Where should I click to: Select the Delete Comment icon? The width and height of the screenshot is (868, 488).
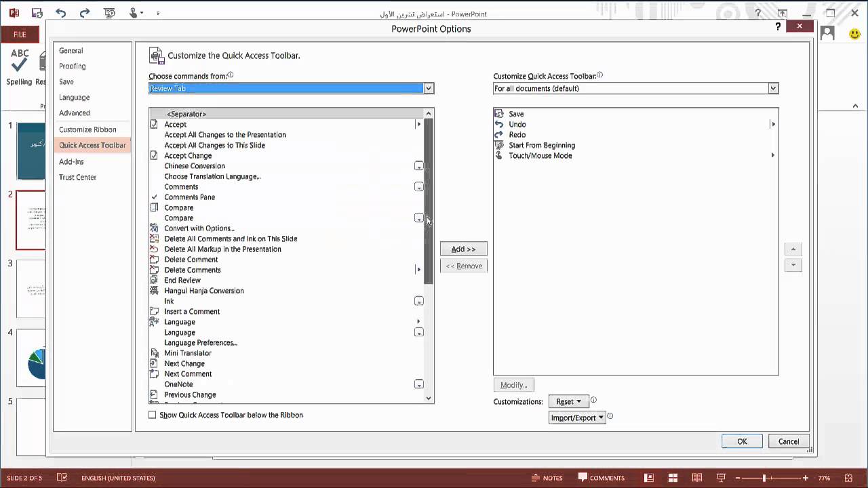tap(154, 260)
